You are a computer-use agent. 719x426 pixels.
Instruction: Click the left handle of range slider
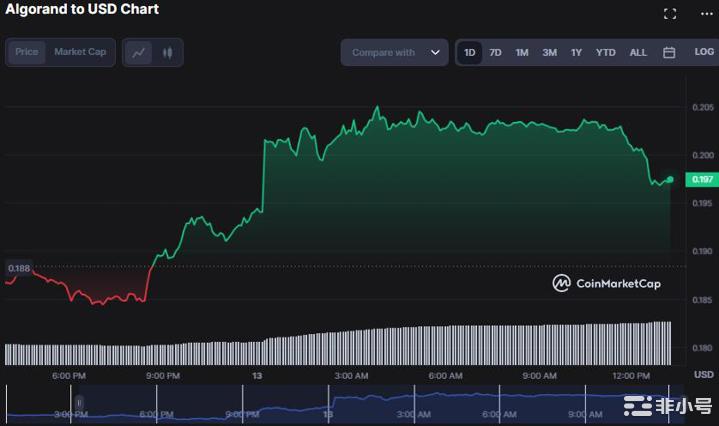pos(80,403)
